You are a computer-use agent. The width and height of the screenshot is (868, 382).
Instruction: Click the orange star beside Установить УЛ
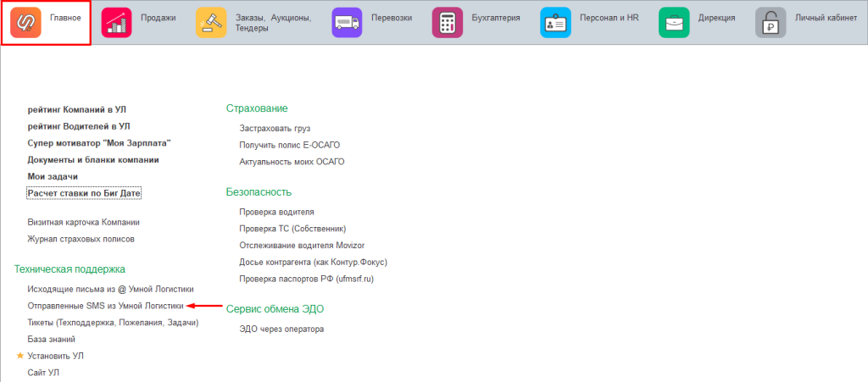[20, 356]
